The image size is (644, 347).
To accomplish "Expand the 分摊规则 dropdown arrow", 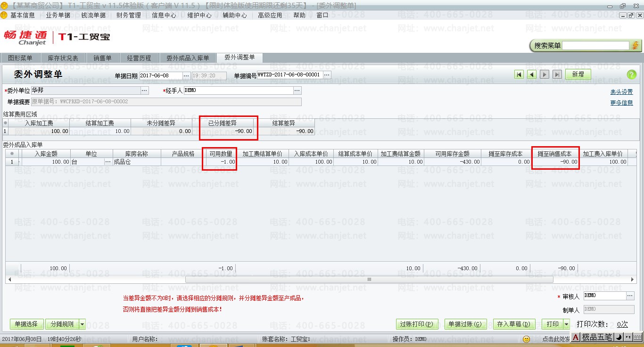I will point(83,324).
